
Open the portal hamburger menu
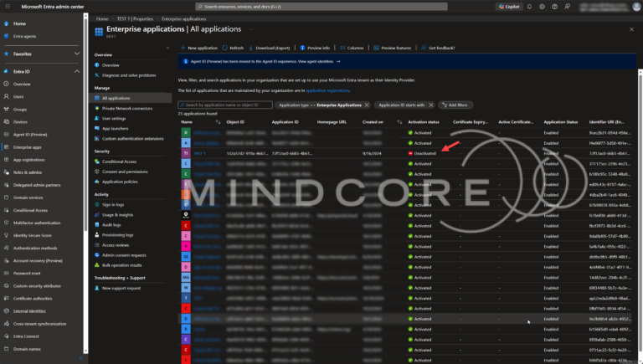click(8, 7)
